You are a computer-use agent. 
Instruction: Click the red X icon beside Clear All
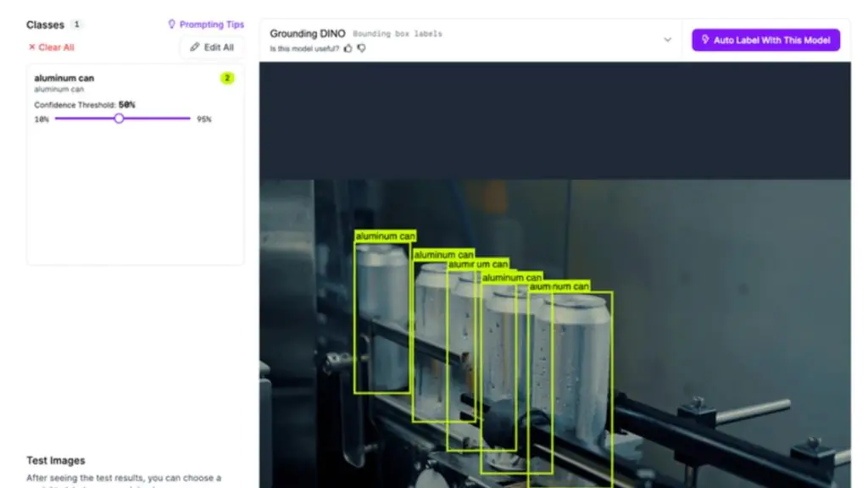32,47
